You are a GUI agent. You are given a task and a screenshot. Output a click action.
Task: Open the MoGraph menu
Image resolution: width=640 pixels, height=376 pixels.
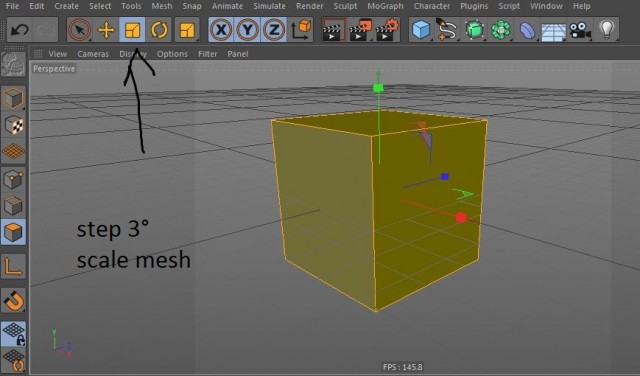[x=385, y=6]
